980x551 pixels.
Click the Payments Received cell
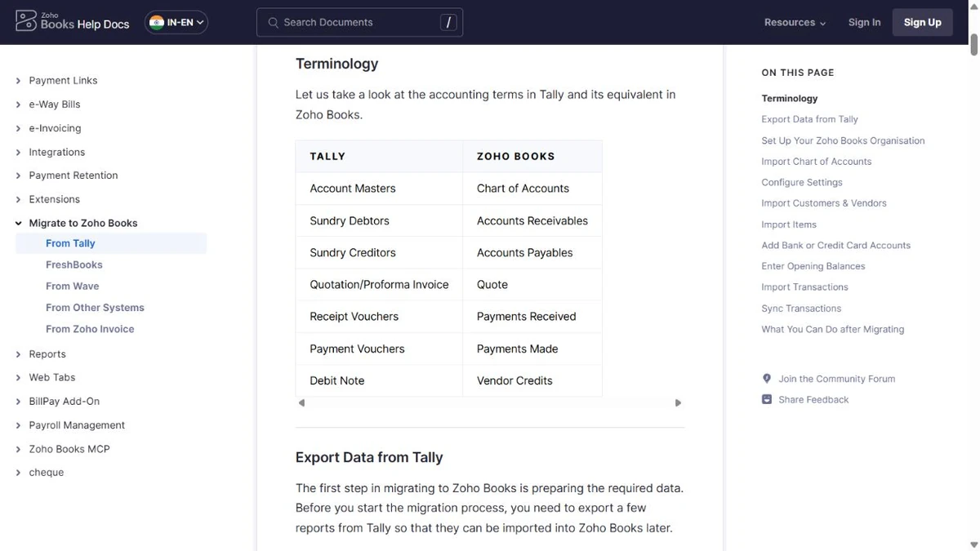click(532, 316)
